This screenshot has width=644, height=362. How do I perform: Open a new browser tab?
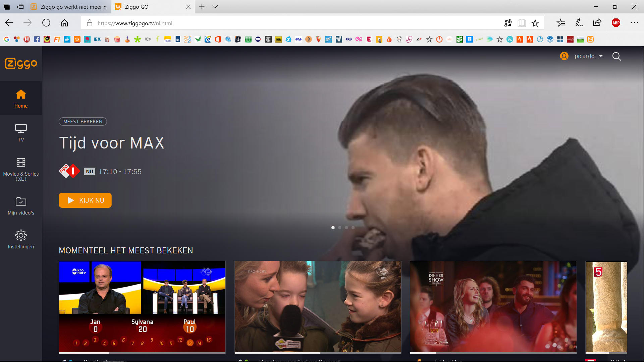pyautogui.click(x=202, y=7)
